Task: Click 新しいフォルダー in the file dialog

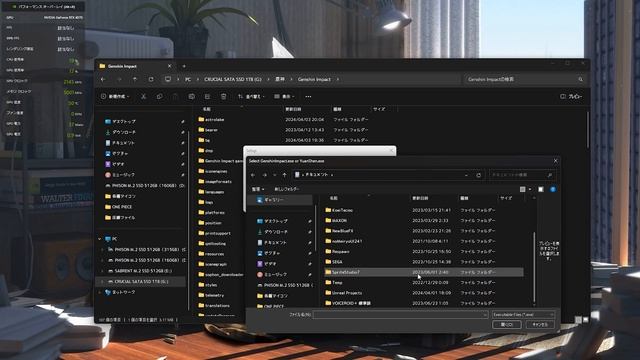Action: tap(287, 189)
